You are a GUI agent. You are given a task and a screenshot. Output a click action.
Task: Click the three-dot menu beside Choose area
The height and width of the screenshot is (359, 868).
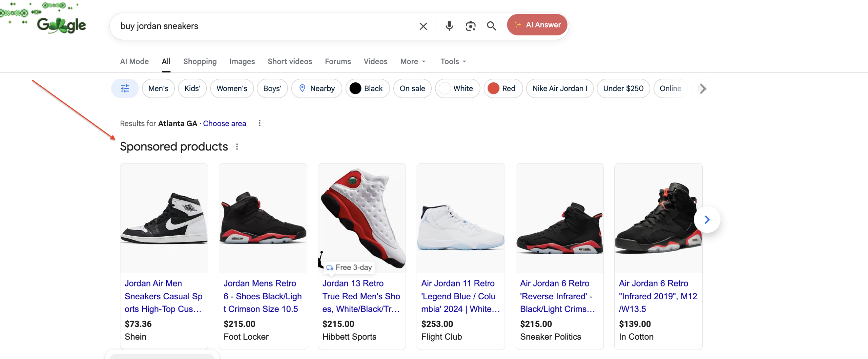(x=259, y=123)
